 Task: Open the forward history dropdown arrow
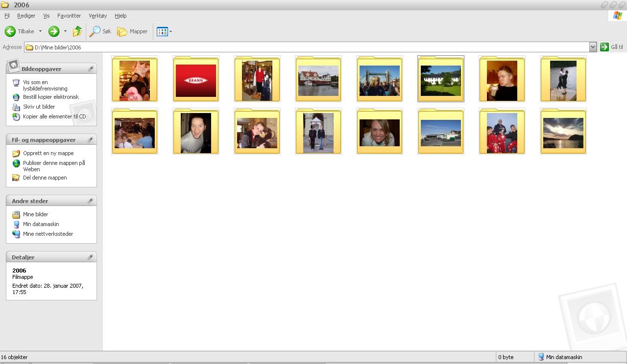(65, 31)
